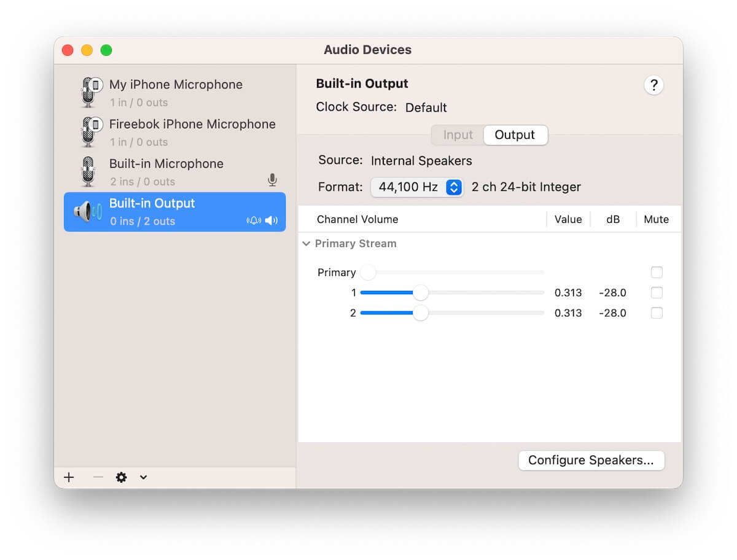Click the alert-sound bell icon on Built-in Output
This screenshot has height=560, width=737.
(x=254, y=220)
